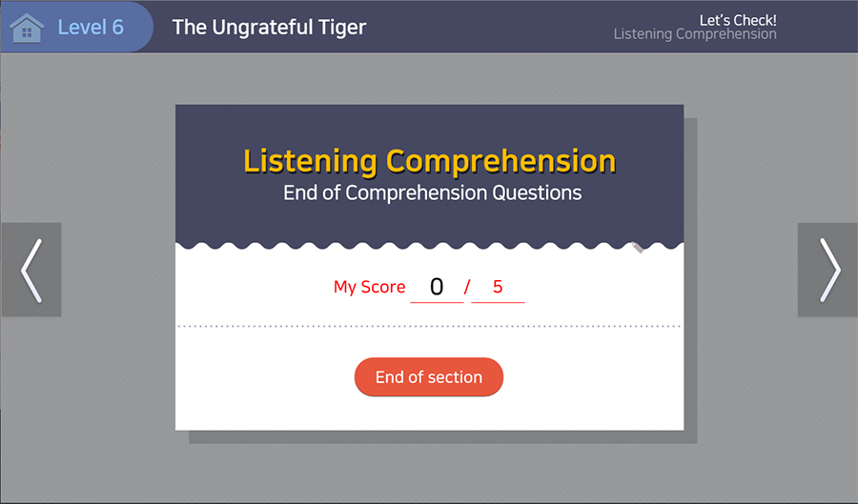Click the Let's Check! header text
This screenshot has width=858, height=504.
tap(738, 19)
